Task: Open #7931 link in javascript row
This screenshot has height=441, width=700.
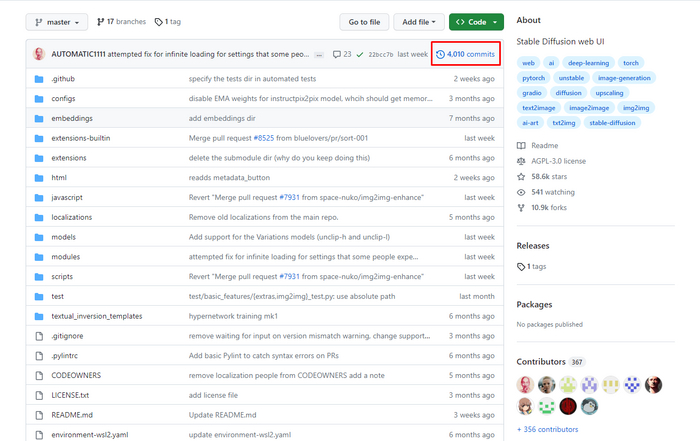Action: 289,197
